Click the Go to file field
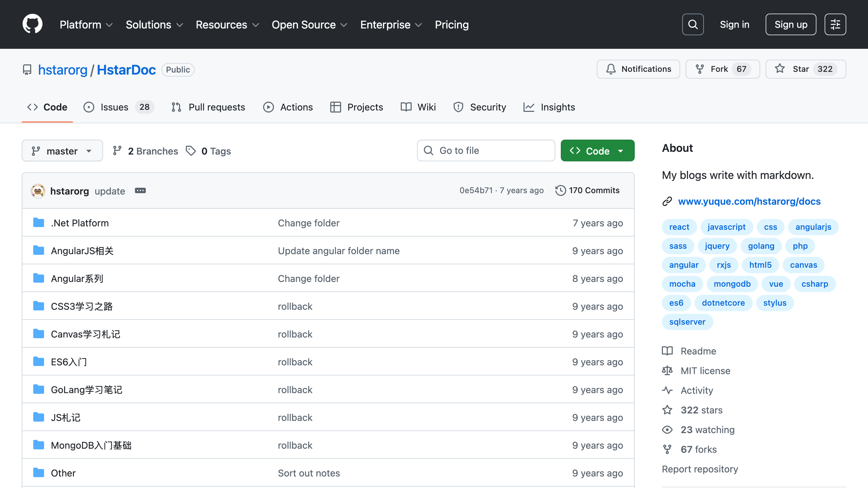Screen dimensions: 868x488 [x=486, y=151]
